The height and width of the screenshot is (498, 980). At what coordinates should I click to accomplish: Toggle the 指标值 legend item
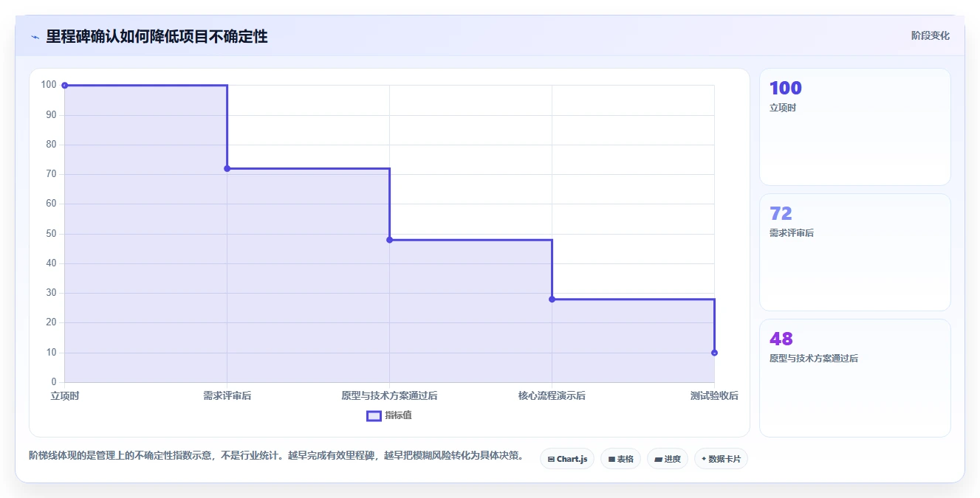coord(389,415)
